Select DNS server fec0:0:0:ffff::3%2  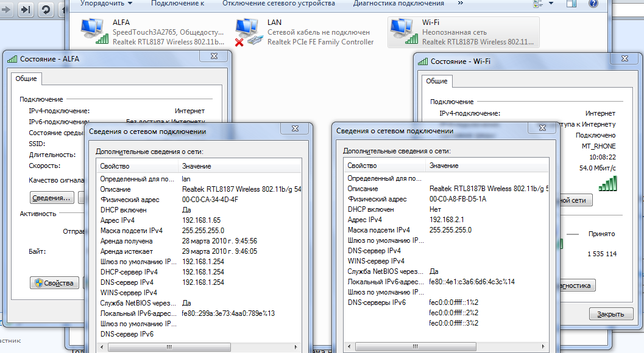(453, 323)
